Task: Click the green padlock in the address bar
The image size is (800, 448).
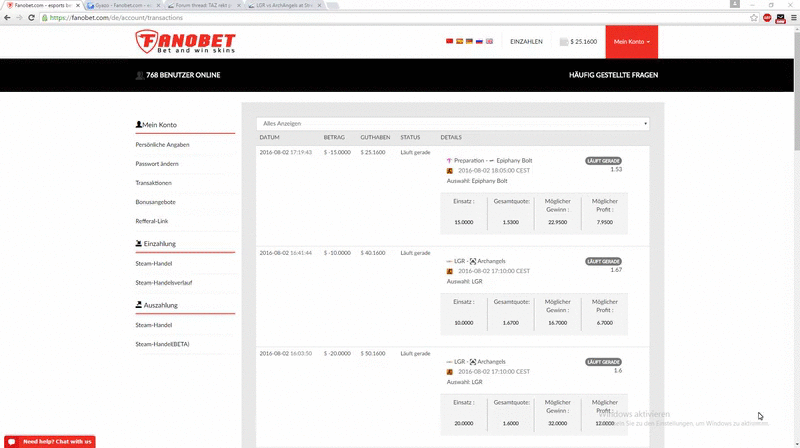Action: pos(45,17)
